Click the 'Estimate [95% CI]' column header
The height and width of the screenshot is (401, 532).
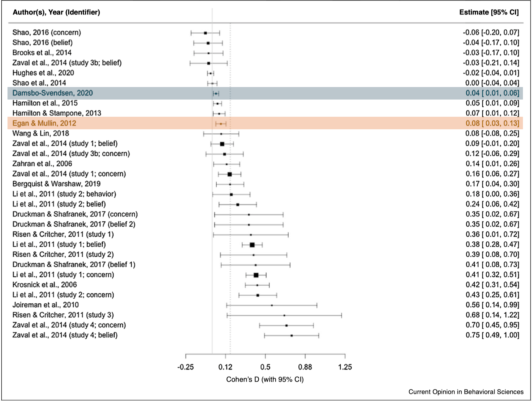tap(489, 12)
